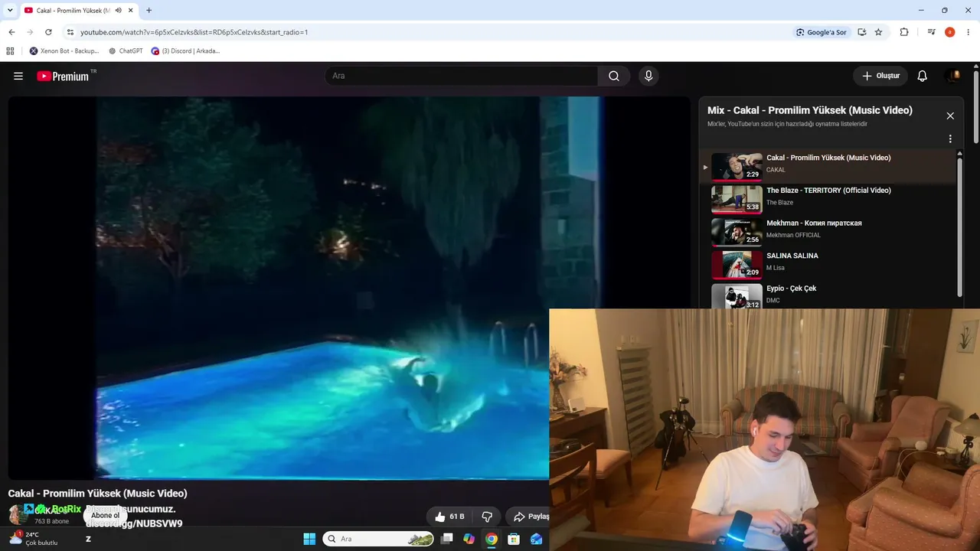Open the Discord | Arkada... bookmark
Screen dimensions: 980x551
[x=186, y=51]
